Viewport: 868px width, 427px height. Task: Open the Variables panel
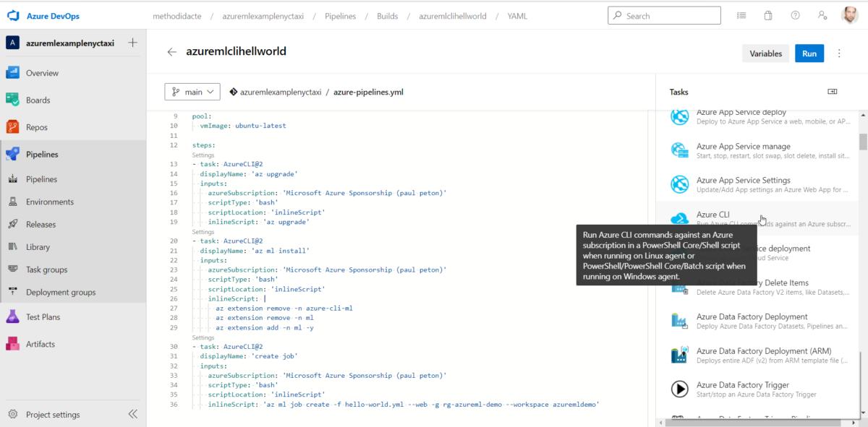click(x=765, y=53)
